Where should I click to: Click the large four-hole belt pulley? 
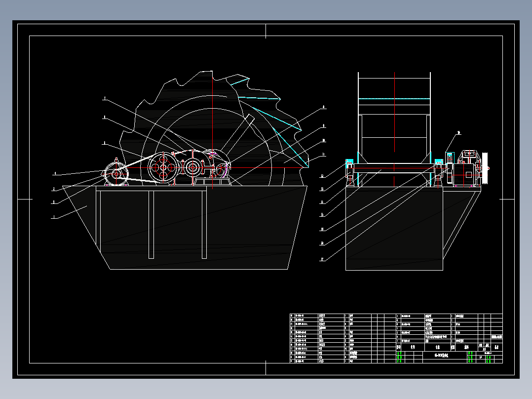(x=163, y=167)
